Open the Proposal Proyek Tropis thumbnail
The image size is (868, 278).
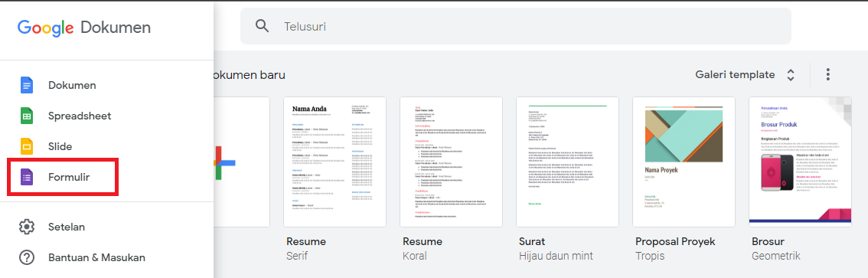(684, 162)
